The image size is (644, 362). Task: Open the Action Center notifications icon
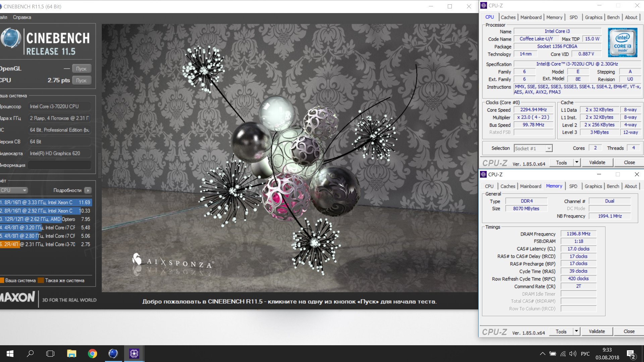(631, 354)
